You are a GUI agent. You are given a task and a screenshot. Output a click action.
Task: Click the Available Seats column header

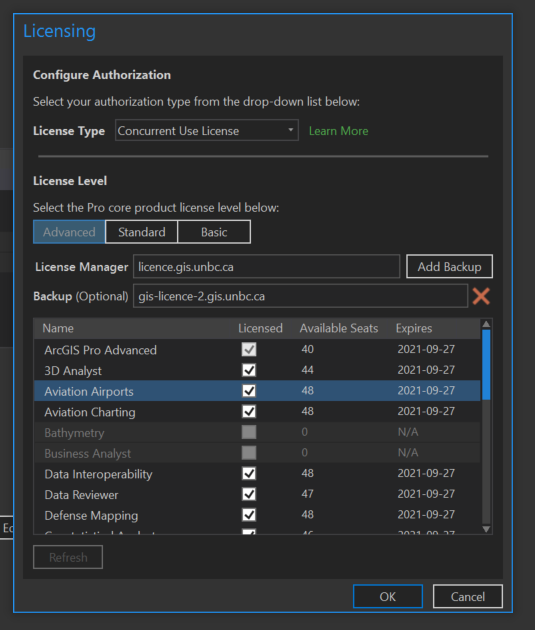tap(339, 328)
